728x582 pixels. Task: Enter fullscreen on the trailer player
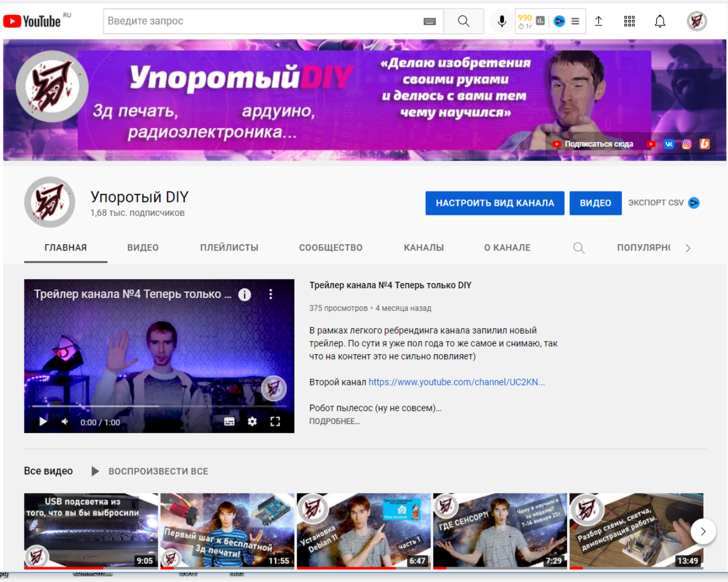click(x=275, y=421)
